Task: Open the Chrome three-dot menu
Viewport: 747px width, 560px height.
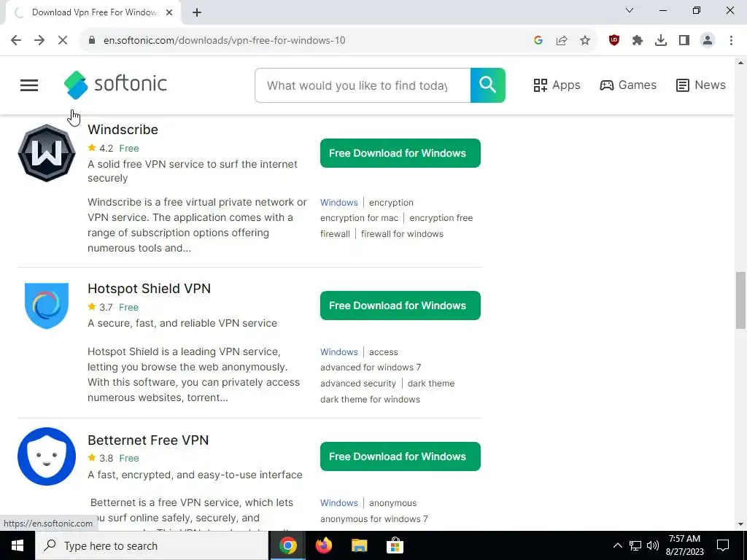Action: [x=731, y=41]
